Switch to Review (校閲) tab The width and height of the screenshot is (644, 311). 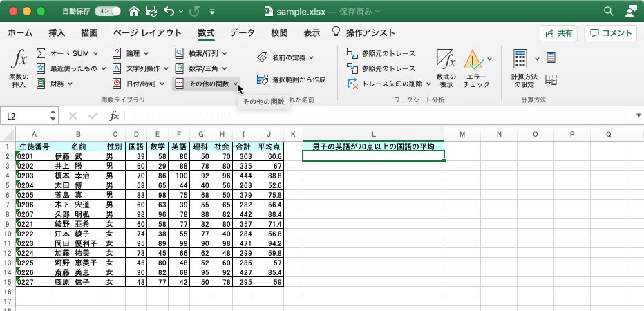pos(279,33)
